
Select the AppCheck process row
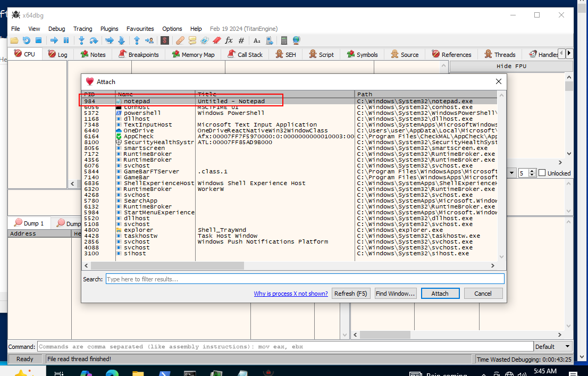290,136
